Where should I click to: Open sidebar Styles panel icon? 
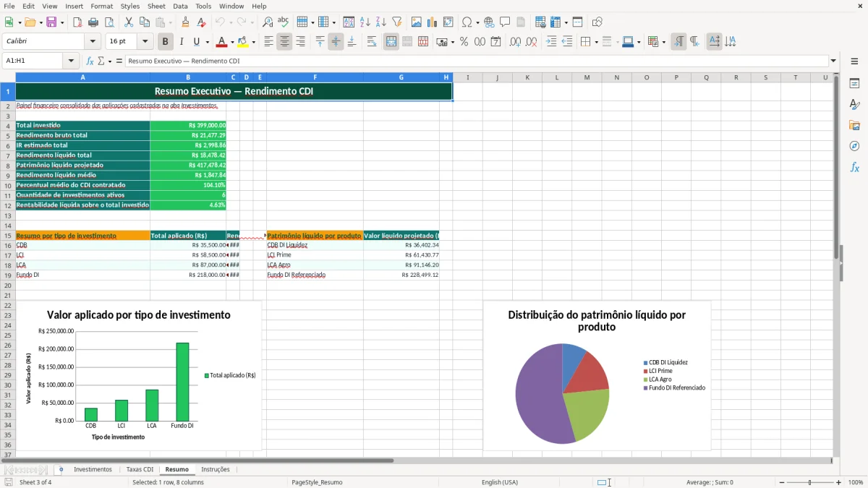point(854,104)
